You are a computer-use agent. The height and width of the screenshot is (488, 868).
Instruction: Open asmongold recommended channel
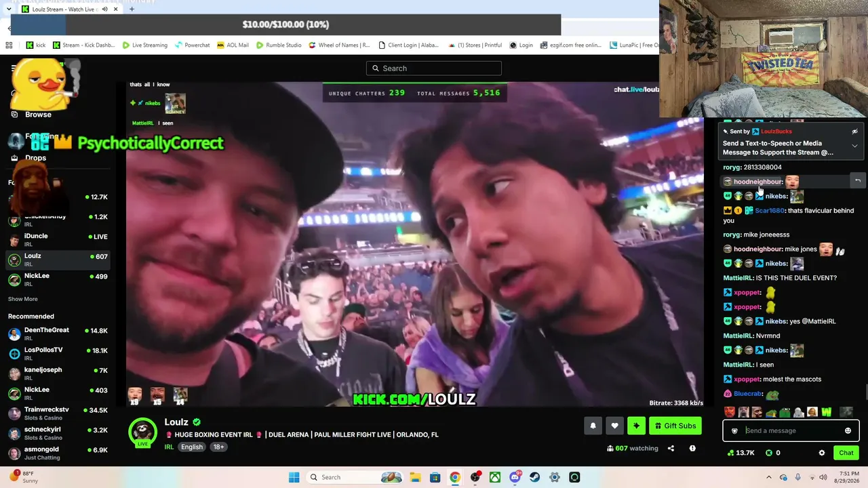(58, 453)
